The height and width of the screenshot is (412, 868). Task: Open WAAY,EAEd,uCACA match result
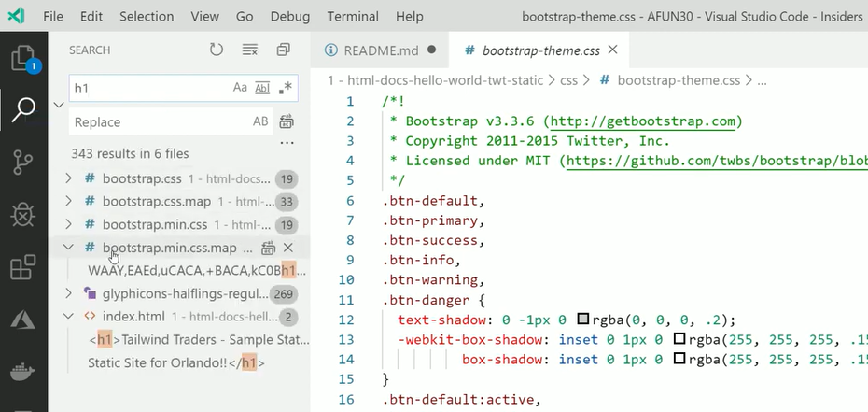pos(197,271)
